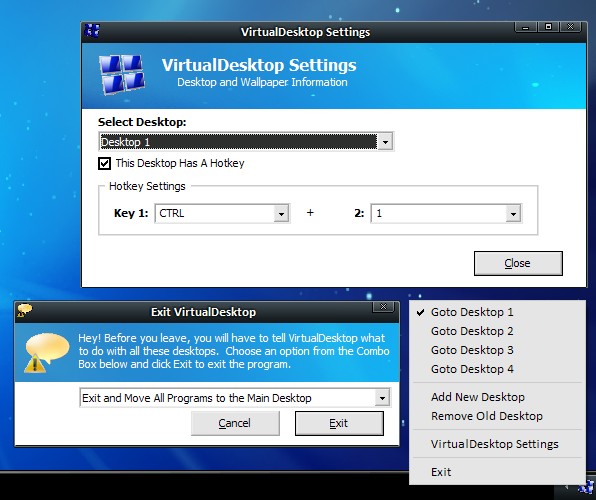
Task: Click Cancel in Exit dialog
Action: (x=235, y=423)
